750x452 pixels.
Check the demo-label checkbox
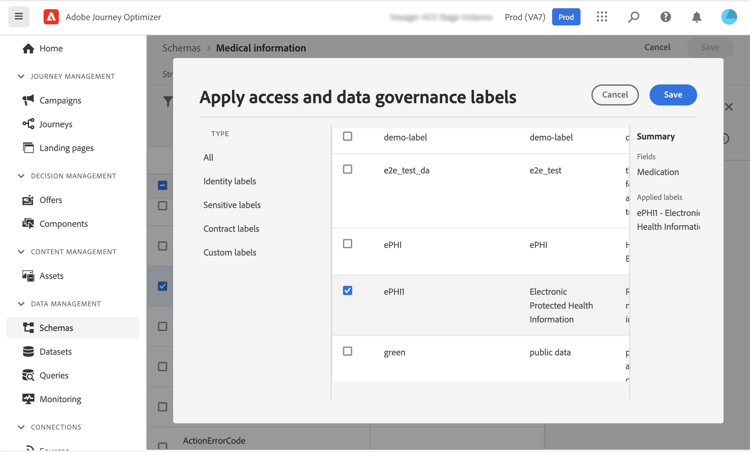(348, 136)
